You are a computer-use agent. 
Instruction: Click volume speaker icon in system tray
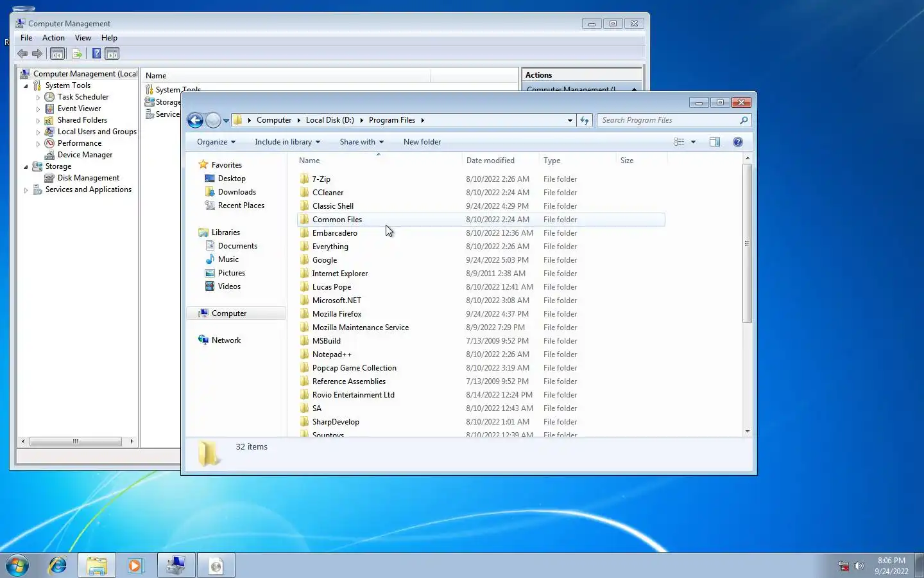pyautogui.click(x=859, y=566)
